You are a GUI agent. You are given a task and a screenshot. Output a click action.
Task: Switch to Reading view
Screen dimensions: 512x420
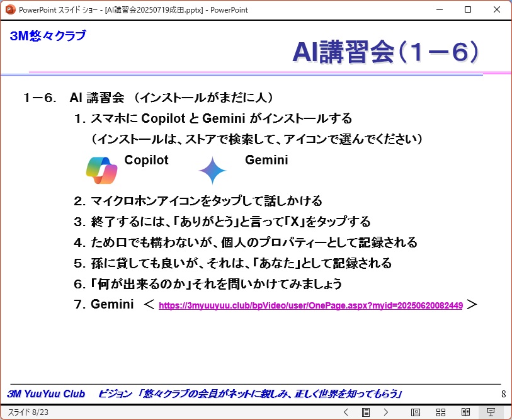466,412
